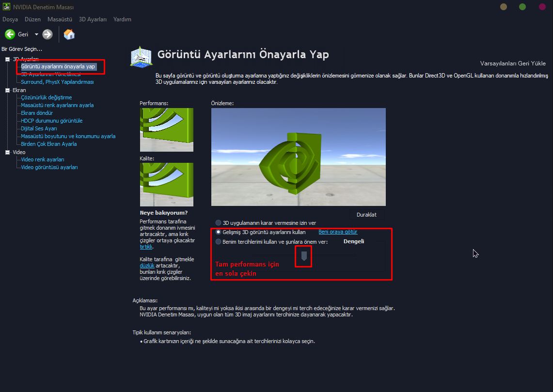Click the NVIDIA title bar app icon
The image size is (553, 392).
(6, 7)
